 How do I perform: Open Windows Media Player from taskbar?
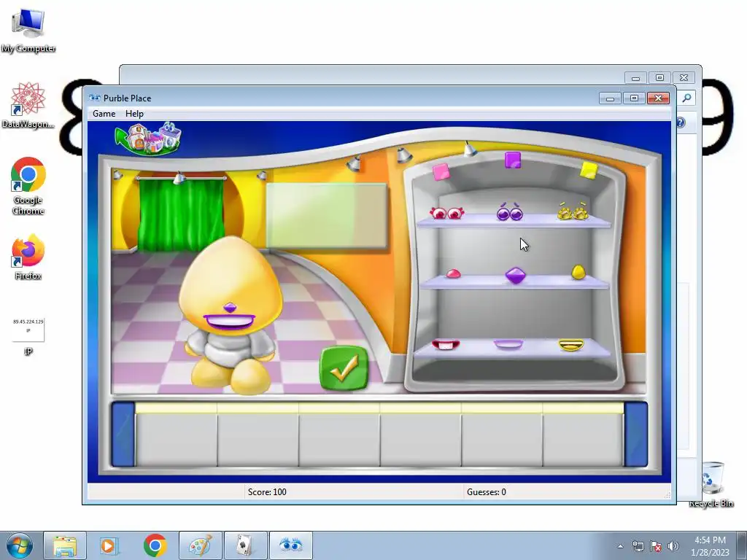coord(109,545)
